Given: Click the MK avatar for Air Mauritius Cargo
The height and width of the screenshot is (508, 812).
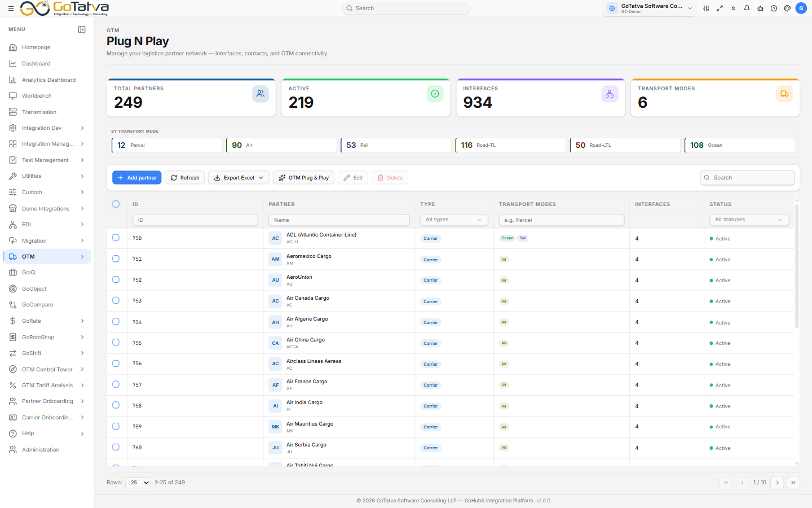Looking at the screenshot, I should (275, 427).
